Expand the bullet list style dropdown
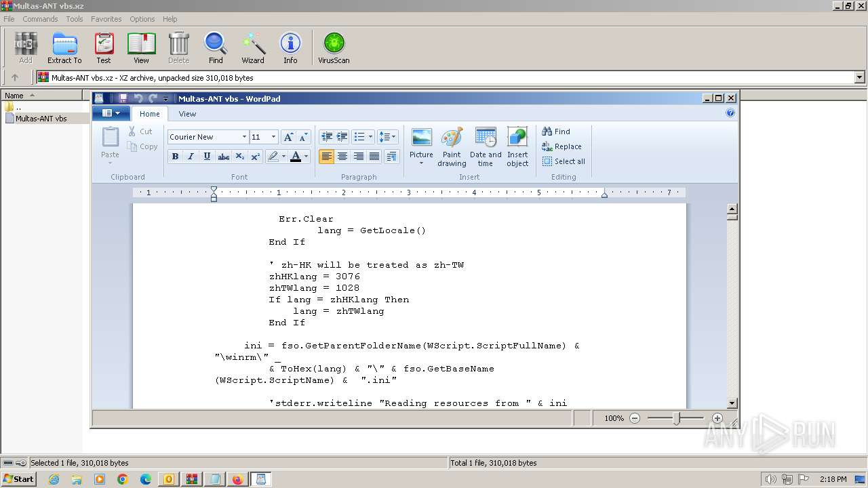 tap(370, 137)
